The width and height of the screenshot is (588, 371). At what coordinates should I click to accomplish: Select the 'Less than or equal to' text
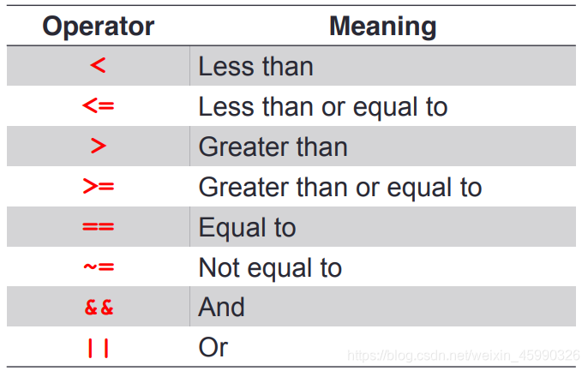[x=323, y=107]
